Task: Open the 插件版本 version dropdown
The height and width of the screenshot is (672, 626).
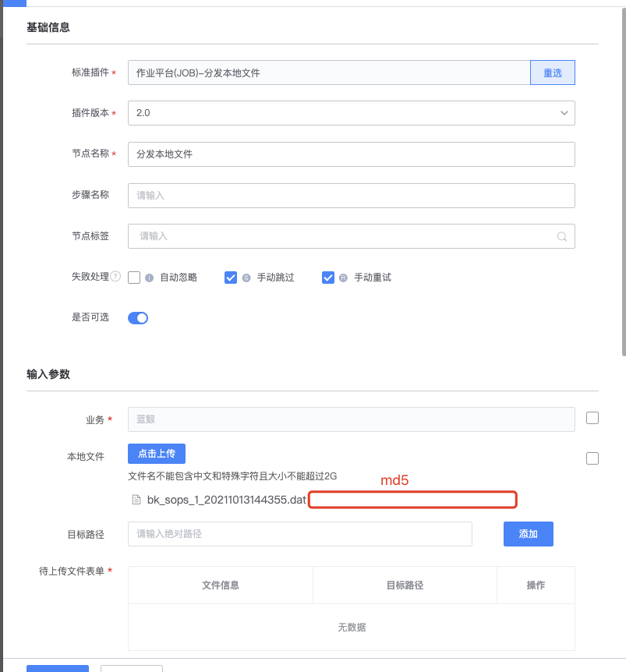Action: click(564, 112)
